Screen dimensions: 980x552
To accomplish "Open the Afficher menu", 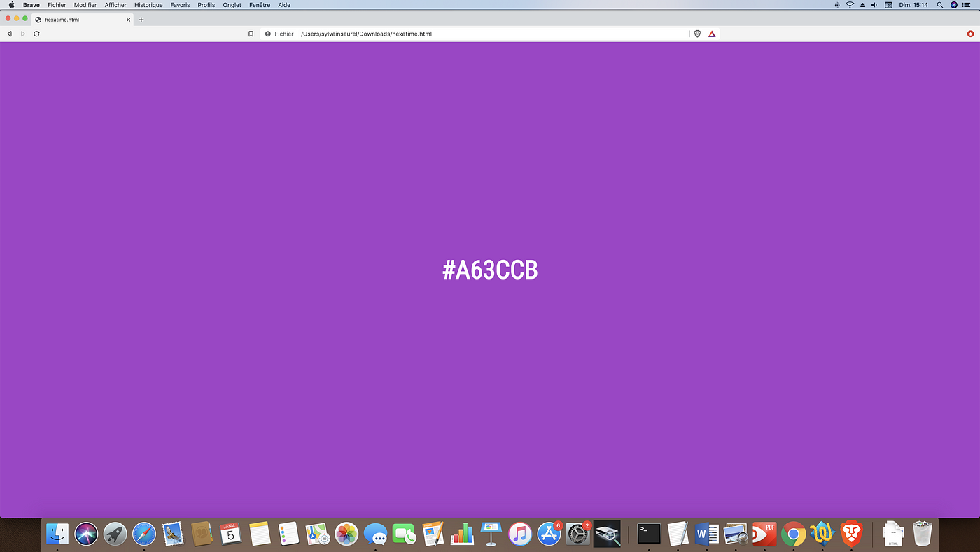I will tap(115, 5).
